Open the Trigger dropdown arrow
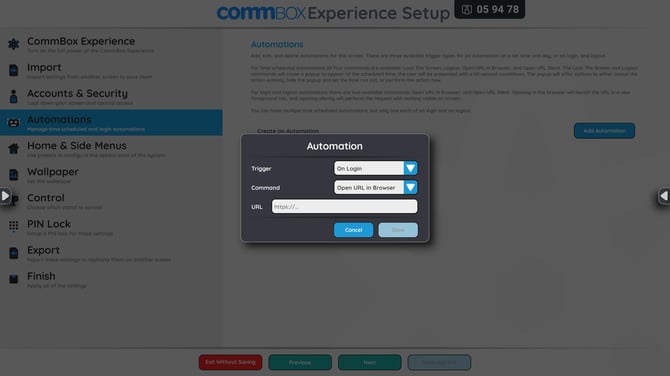 pos(410,168)
